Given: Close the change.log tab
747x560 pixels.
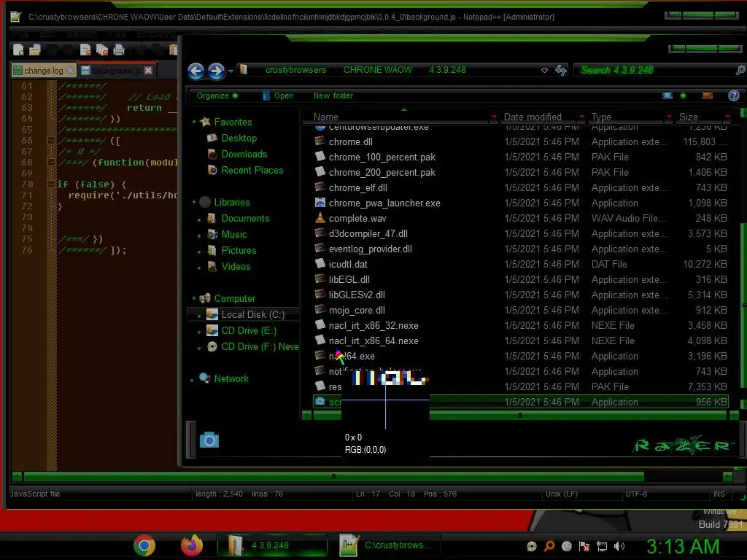Looking at the screenshot, I should [x=71, y=71].
